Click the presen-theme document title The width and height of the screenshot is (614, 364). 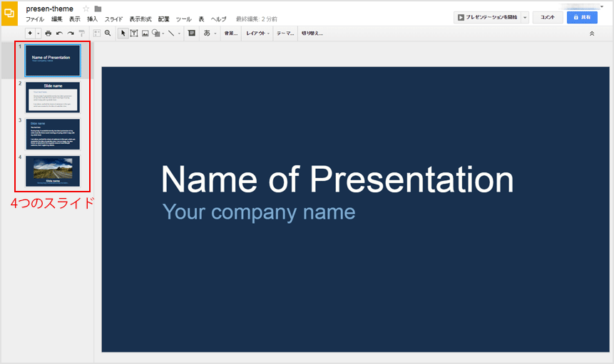point(49,9)
